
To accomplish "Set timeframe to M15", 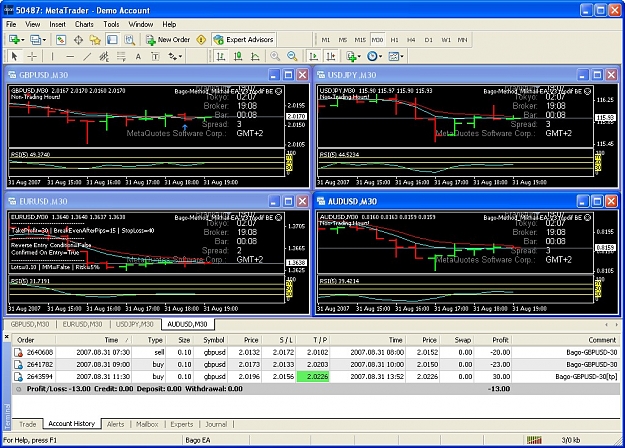I will pyautogui.click(x=360, y=40).
